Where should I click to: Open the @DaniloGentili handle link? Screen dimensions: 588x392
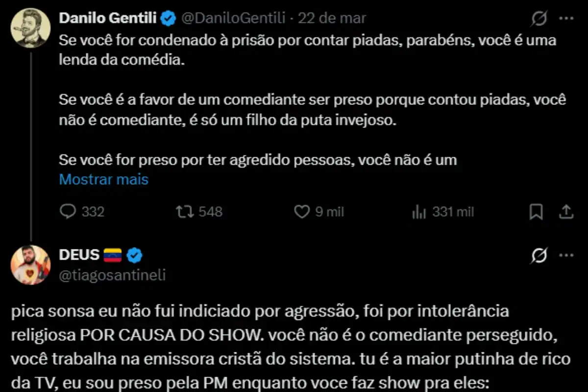click(x=233, y=19)
